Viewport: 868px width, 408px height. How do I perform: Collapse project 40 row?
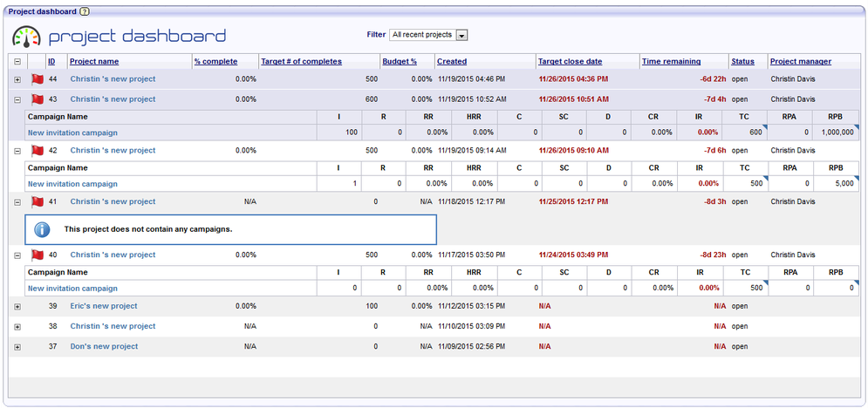(17, 255)
